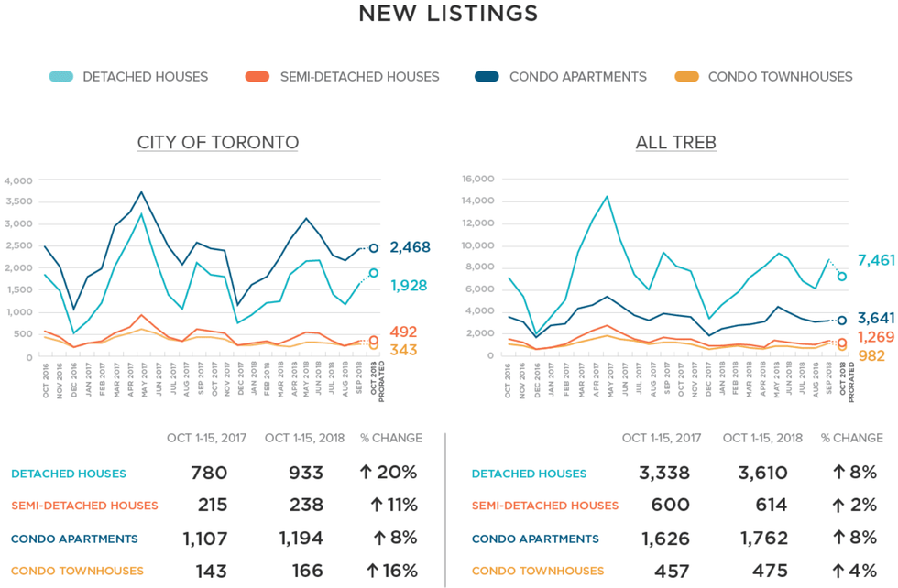
Task: Switch to the CITY OF TORONTO view
Action: pos(217,142)
